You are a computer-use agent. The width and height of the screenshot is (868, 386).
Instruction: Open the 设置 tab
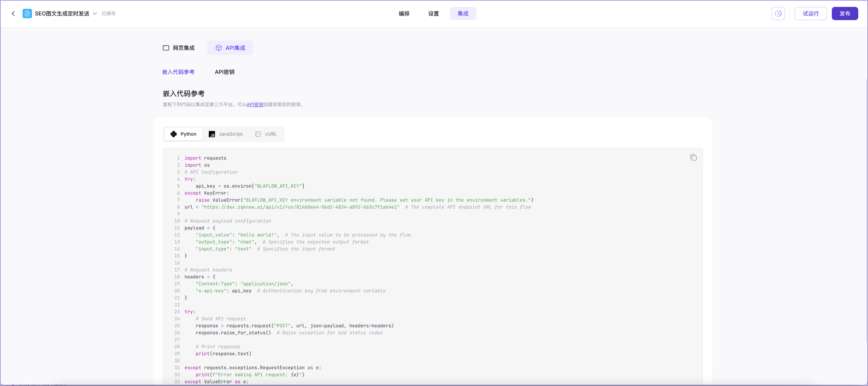coord(433,14)
